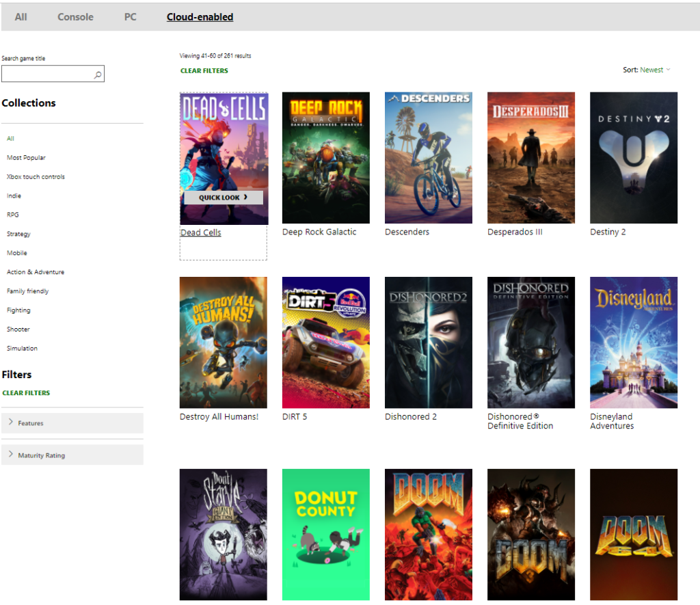Expand the Features filter section
The height and width of the screenshot is (605, 700).
(x=72, y=423)
